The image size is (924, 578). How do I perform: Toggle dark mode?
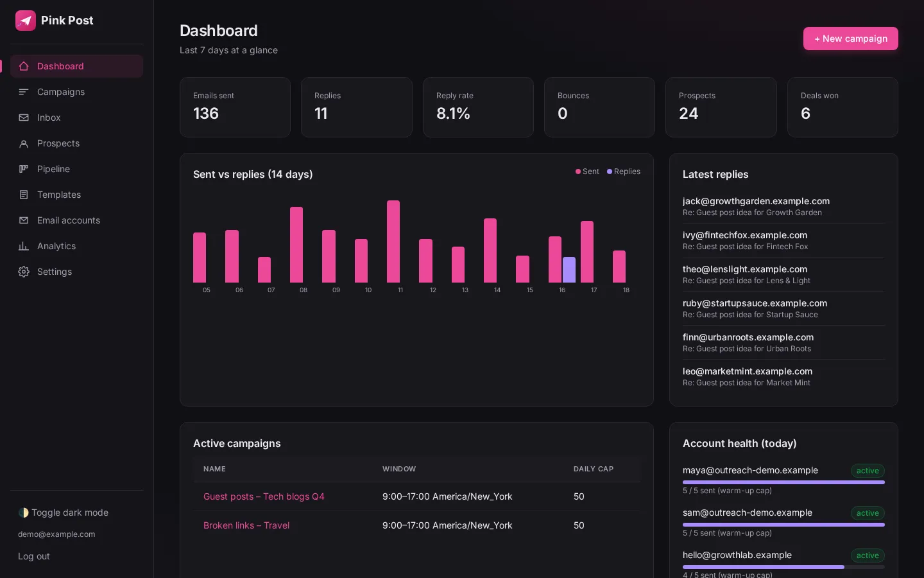click(x=64, y=512)
